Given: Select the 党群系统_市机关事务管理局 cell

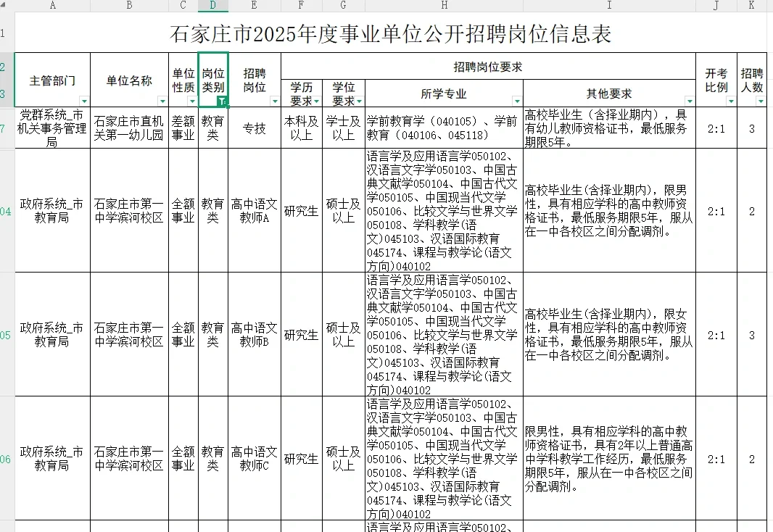Looking at the screenshot, I should [x=51, y=128].
